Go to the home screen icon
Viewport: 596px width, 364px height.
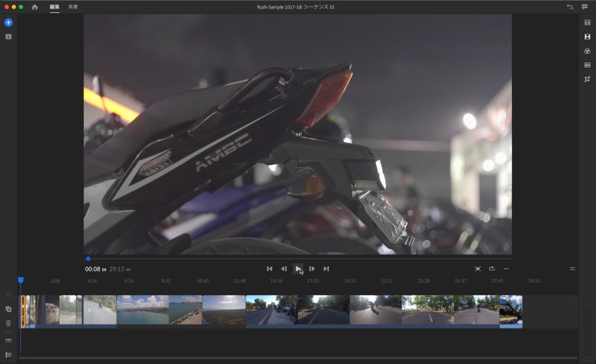point(35,7)
